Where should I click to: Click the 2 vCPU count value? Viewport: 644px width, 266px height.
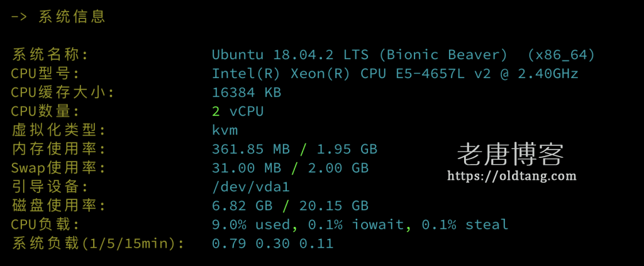[x=238, y=111]
